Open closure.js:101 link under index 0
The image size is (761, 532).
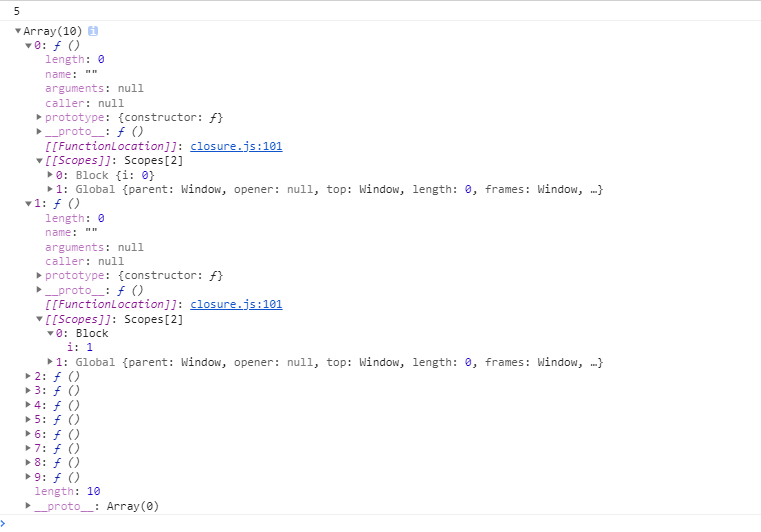tap(236, 146)
